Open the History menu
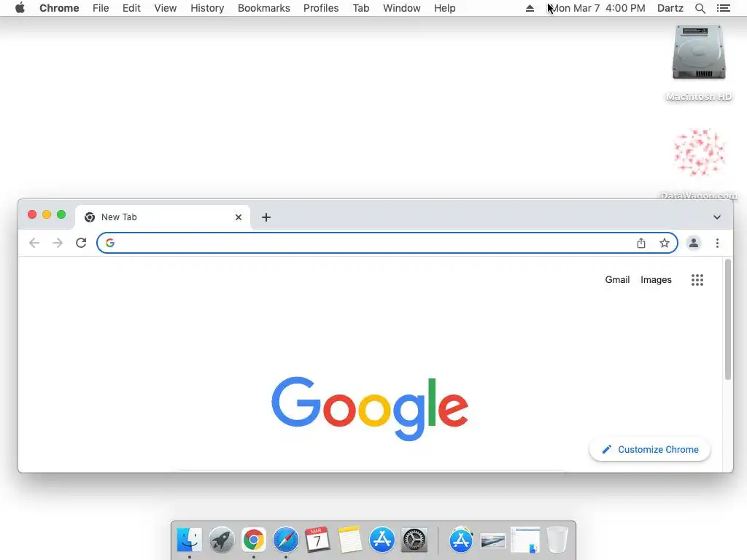The image size is (747, 560). point(207,8)
